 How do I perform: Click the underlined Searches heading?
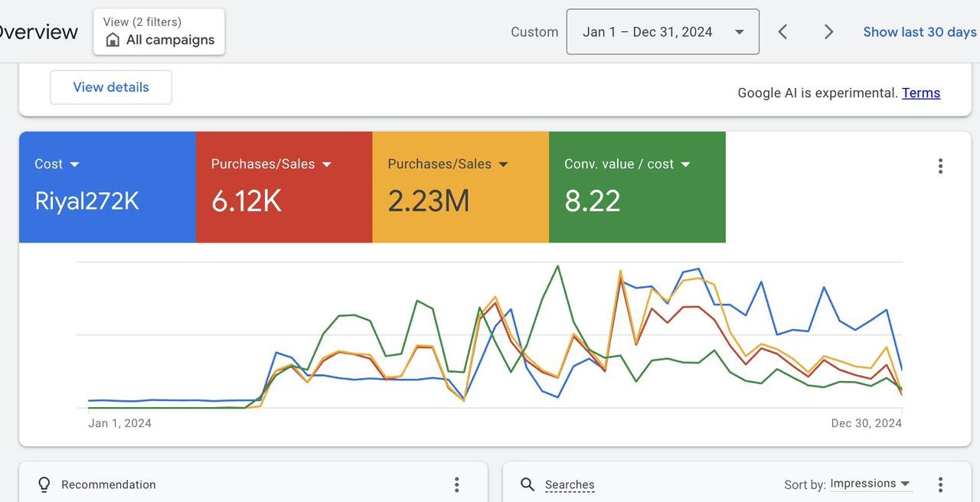pyautogui.click(x=570, y=484)
